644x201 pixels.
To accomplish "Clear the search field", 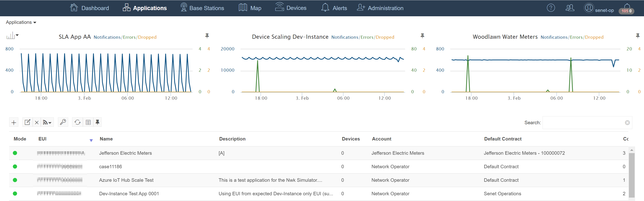I will (x=627, y=123).
